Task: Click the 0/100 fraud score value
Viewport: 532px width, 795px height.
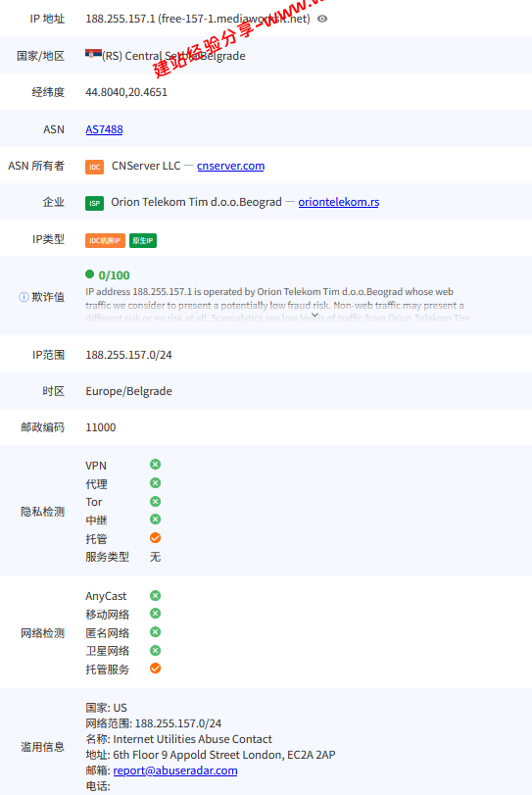Action: coord(114,275)
